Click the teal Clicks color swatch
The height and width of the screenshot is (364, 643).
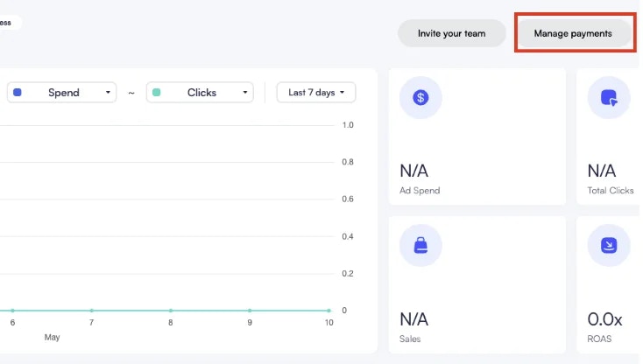(x=156, y=93)
